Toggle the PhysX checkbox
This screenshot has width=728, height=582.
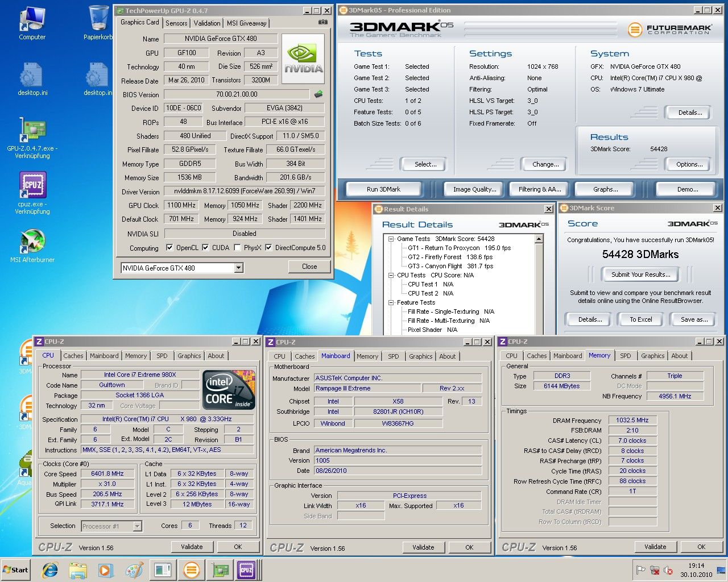coord(237,248)
